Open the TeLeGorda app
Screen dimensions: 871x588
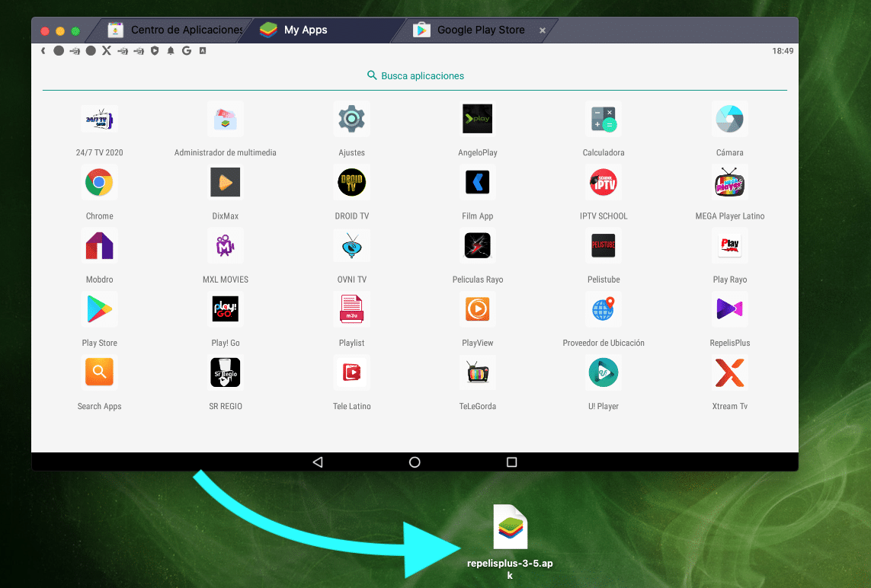coord(478,372)
